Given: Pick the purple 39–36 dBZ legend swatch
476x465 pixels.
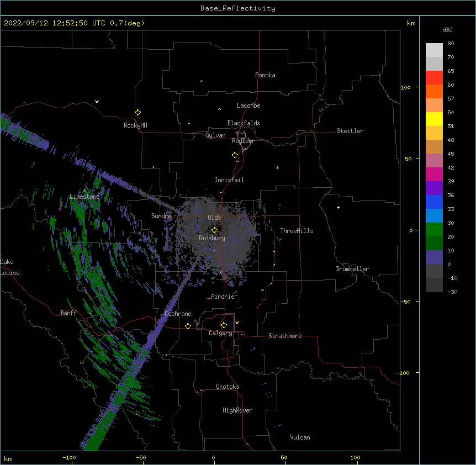Looking at the screenshot, I should [x=434, y=188].
